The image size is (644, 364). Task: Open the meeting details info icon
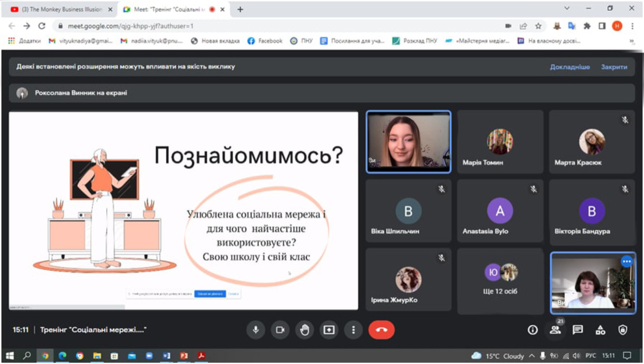533,330
